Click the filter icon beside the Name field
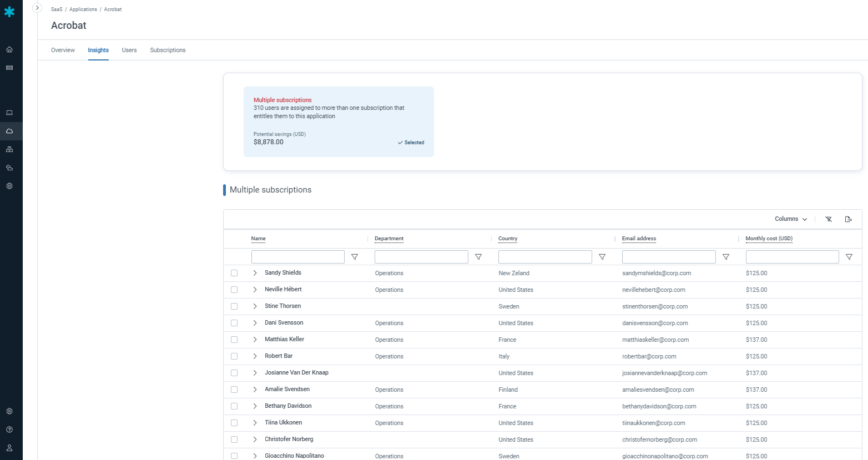Screen dimensions: 868x460 pyautogui.click(x=355, y=257)
